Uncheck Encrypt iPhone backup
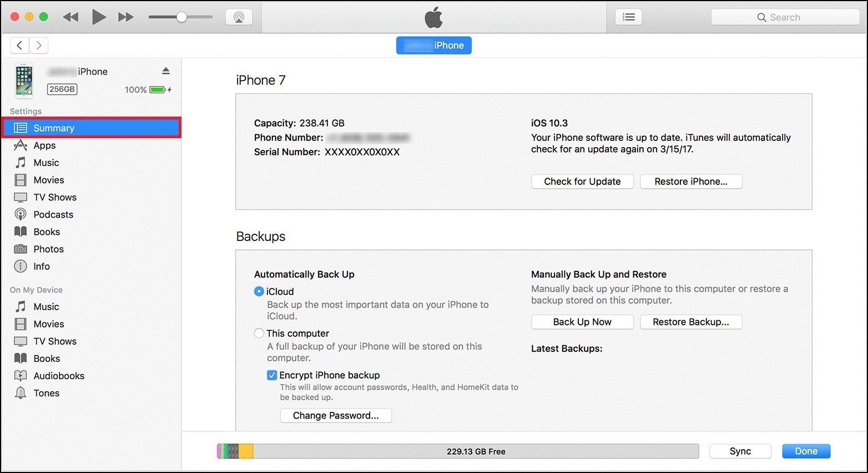The image size is (868, 473). click(x=272, y=375)
